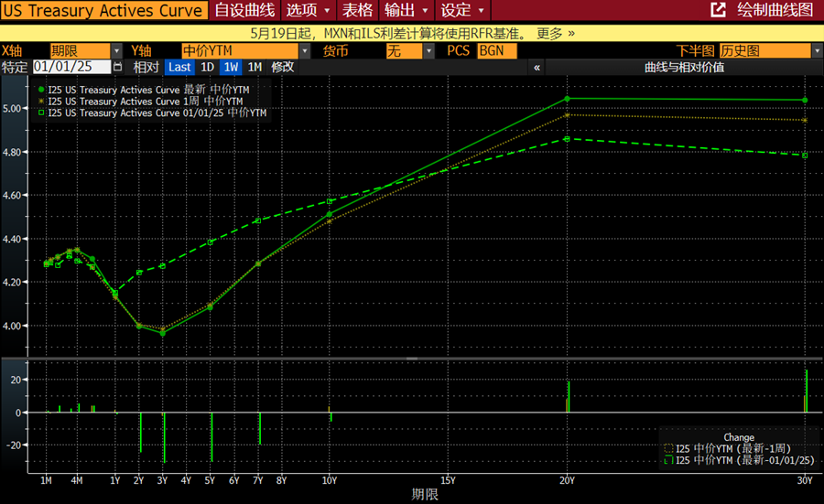Toggle the 1W comparison button
The height and width of the screenshot is (504, 824).
[x=231, y=67]
